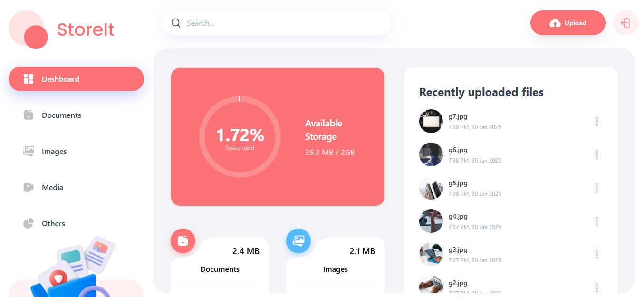Image resolution: width=644 pixels, height=297 pixels.
Task: Open options menu for g2.jpg
Action: point(596,287)
